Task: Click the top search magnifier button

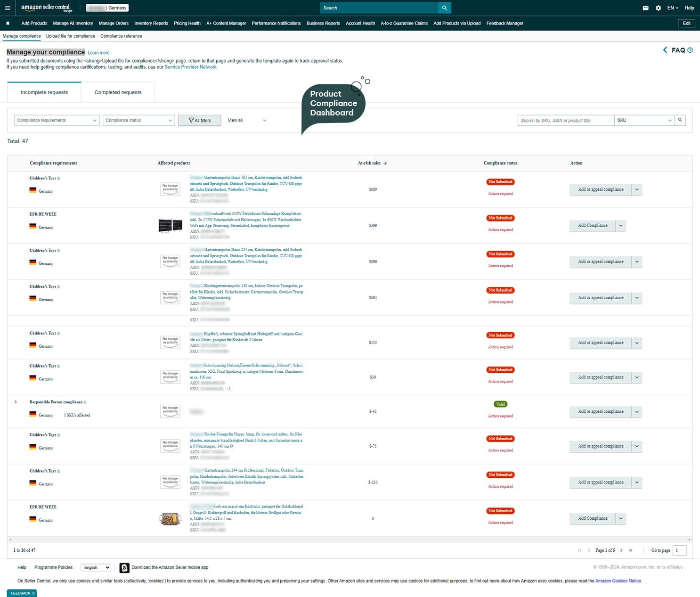Action: pyautogui.click(x=444, y=8)
